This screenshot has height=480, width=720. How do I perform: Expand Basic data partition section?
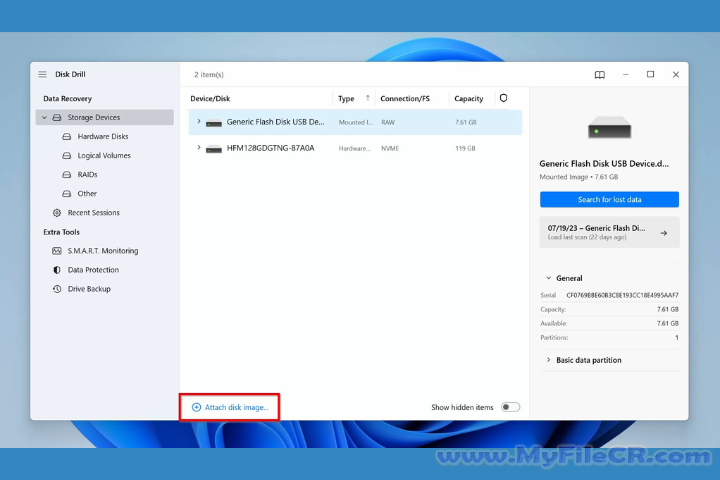coord(548,360)
